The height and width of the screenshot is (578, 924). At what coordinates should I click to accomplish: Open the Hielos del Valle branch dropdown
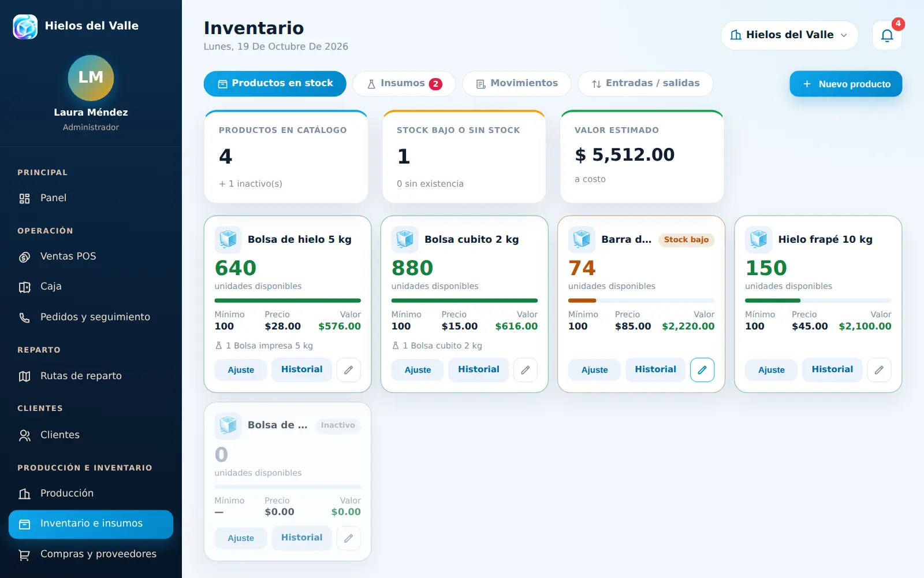point(789,35)
